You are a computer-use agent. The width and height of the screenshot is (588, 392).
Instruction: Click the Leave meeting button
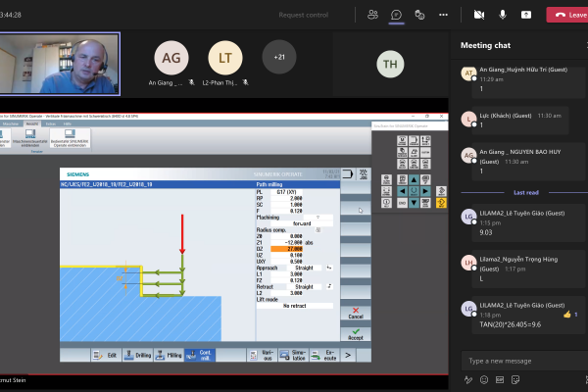tap(567, 15)
